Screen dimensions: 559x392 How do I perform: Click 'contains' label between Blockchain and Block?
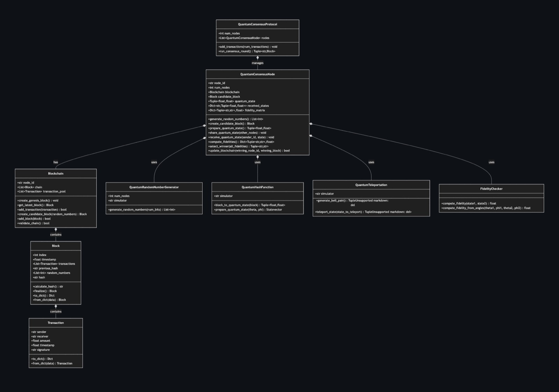pyautogui.click(x=56, y=234)
